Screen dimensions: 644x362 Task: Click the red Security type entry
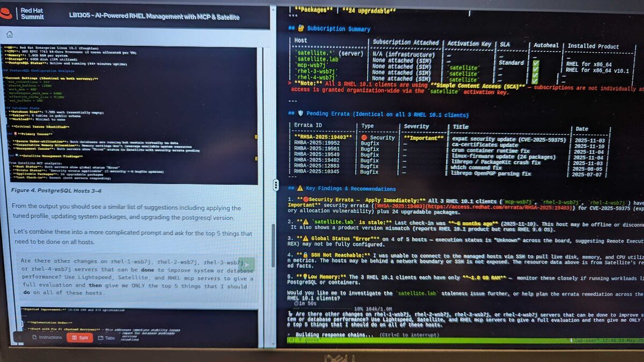coord(377,138)
